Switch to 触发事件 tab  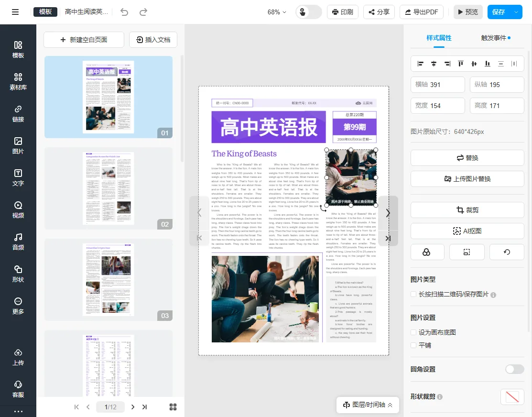[x=494, y=38]
